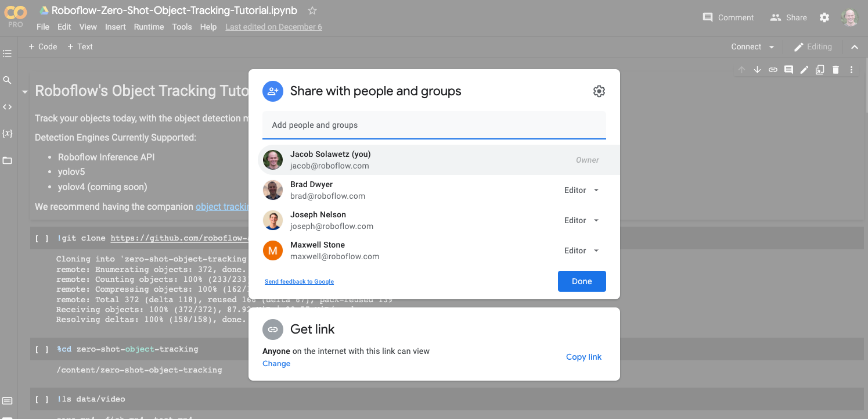Open the Insert menu
The width and height of the screenshot is (868, 419).
click(116, 27)
